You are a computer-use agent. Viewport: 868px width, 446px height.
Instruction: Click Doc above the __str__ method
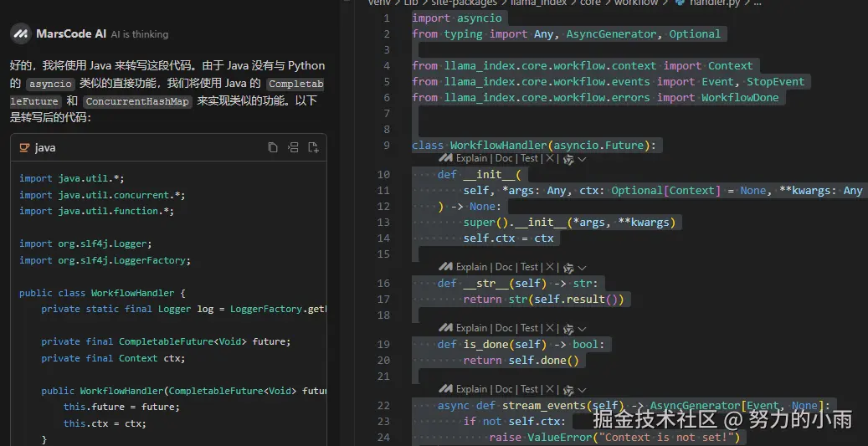pyautogui.click(x=504, y=267)
